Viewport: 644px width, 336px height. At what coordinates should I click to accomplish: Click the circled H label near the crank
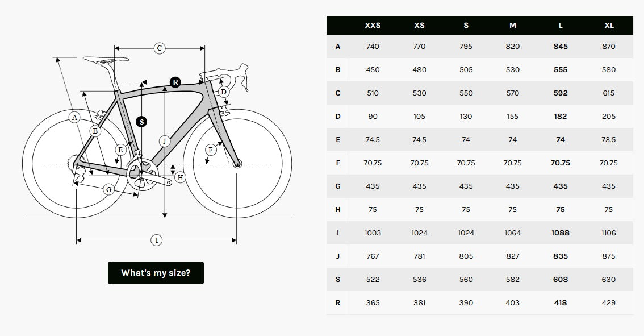tap(180, 177)
